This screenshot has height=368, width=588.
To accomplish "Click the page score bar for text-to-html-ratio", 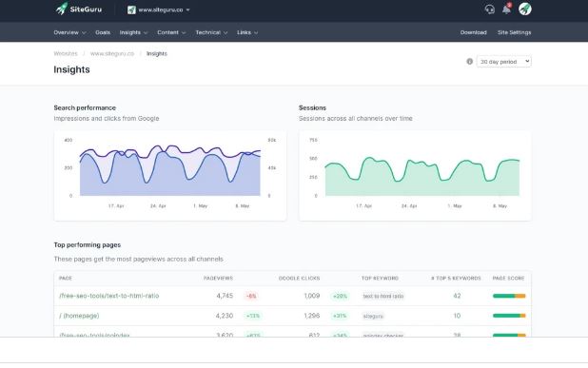I will (509, 296).
